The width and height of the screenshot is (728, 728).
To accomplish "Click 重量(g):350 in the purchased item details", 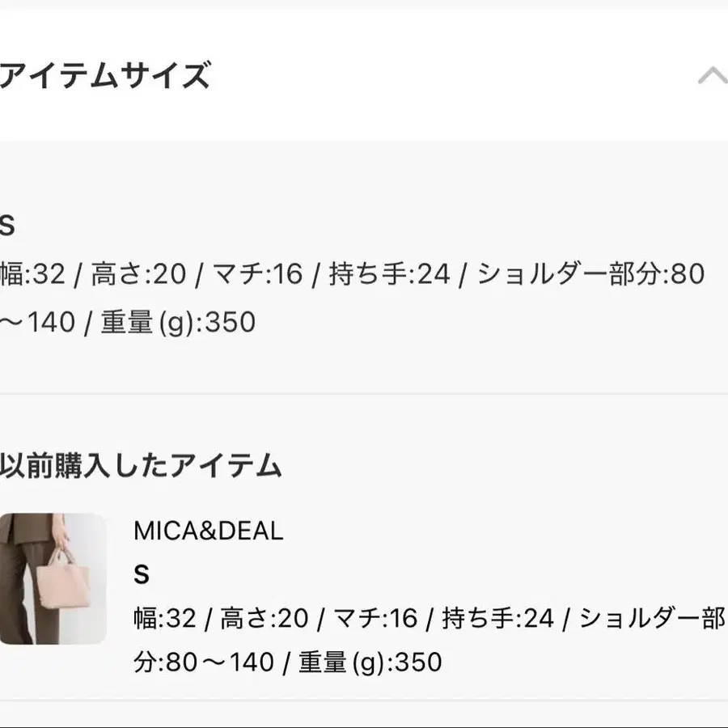I will [370, 662].
